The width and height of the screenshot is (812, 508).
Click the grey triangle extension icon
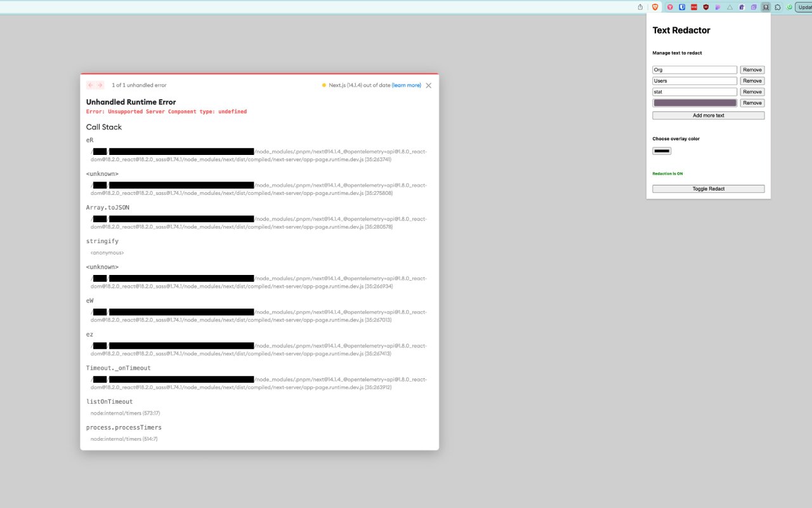730,7
